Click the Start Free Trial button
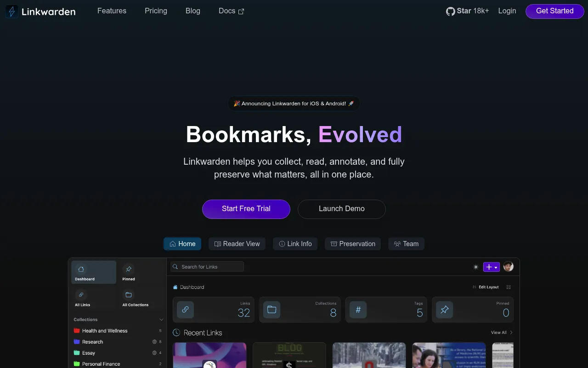This screenshot has height=368, width=588. point(246,209)
